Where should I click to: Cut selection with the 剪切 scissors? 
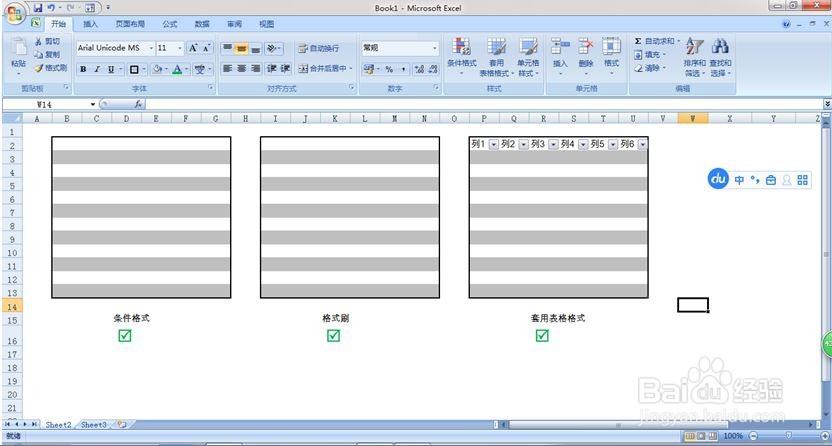pyautogui.click(x=47, y=41)
